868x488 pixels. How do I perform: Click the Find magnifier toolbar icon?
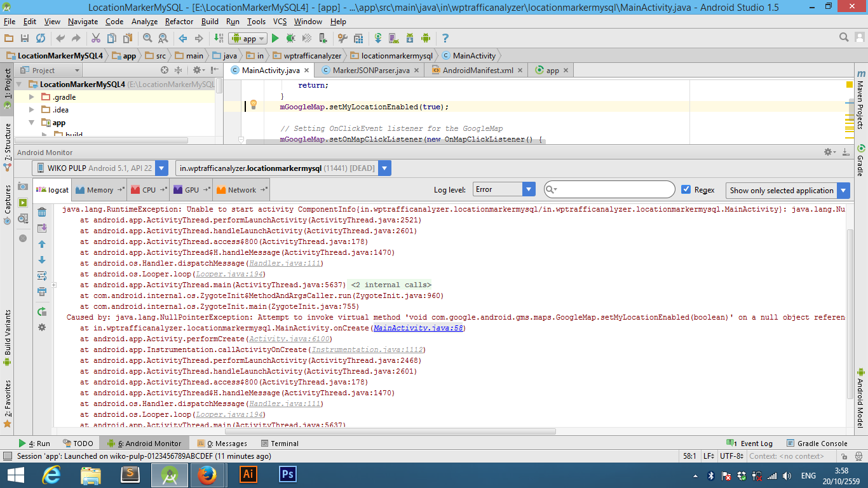click(x=147, y=38)
